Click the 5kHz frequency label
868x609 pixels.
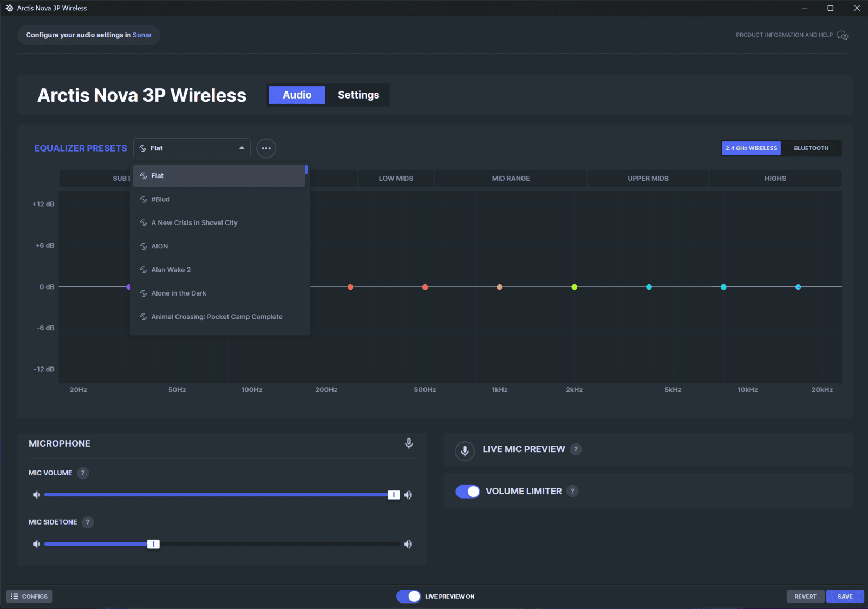tap(673, 390)
